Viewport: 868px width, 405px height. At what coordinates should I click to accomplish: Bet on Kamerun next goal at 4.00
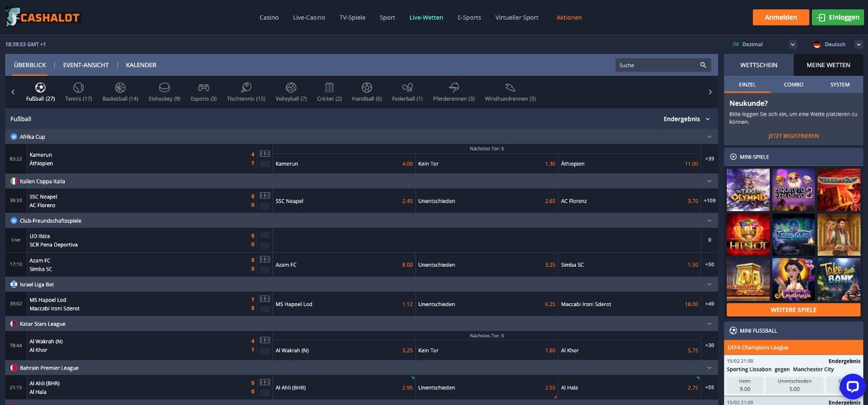[x=344, y=164]
